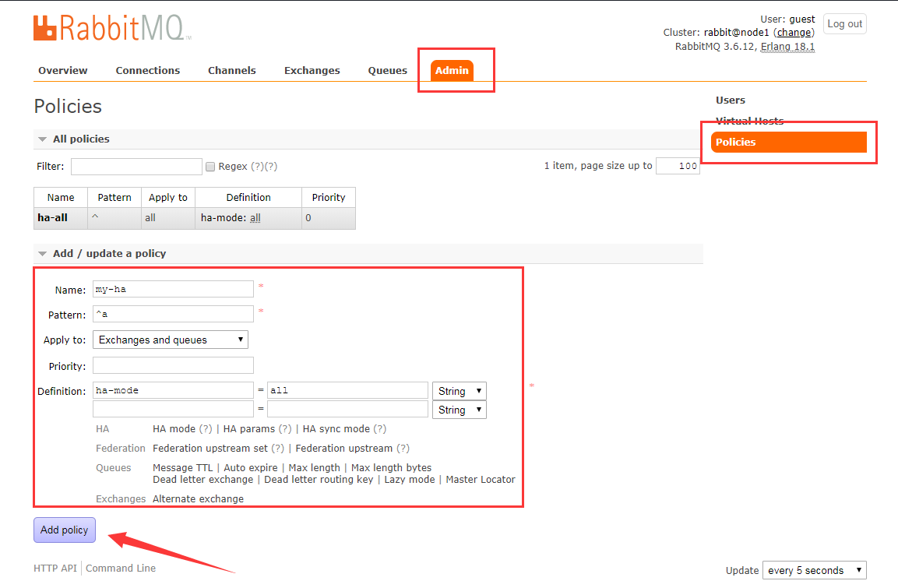
Task: Open the Command Line link
Action: (x=121, y=568)
